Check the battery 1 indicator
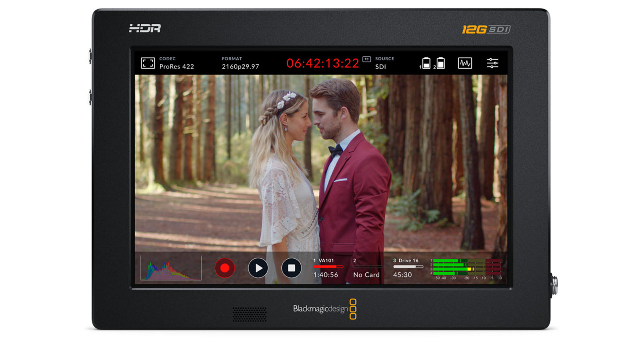The image size is (644, 338). point(426,63)
